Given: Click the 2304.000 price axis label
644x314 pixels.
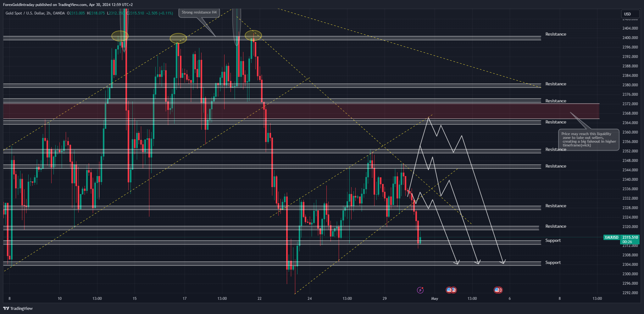Looking at the screenshot, I should click(630, 265).
